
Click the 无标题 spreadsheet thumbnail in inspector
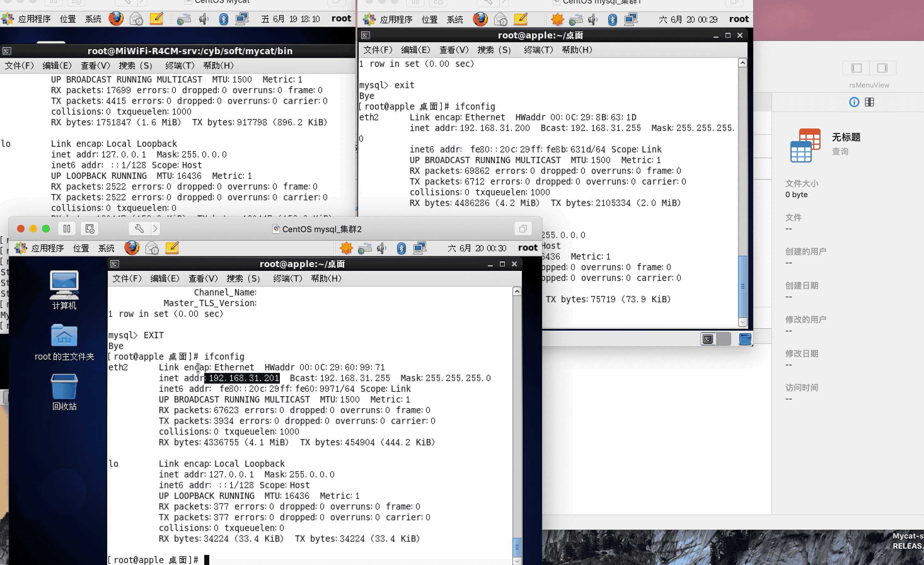[x=806, y=146]
